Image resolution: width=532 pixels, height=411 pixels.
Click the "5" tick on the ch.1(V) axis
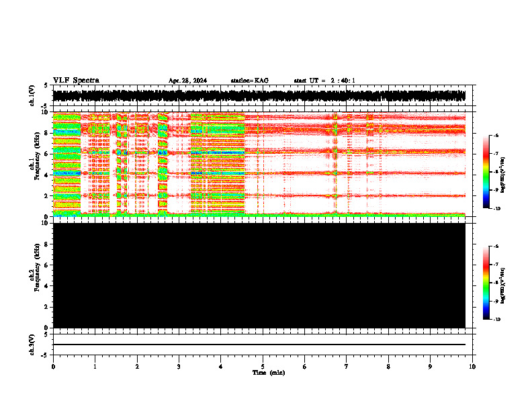[x=46, y=86]
